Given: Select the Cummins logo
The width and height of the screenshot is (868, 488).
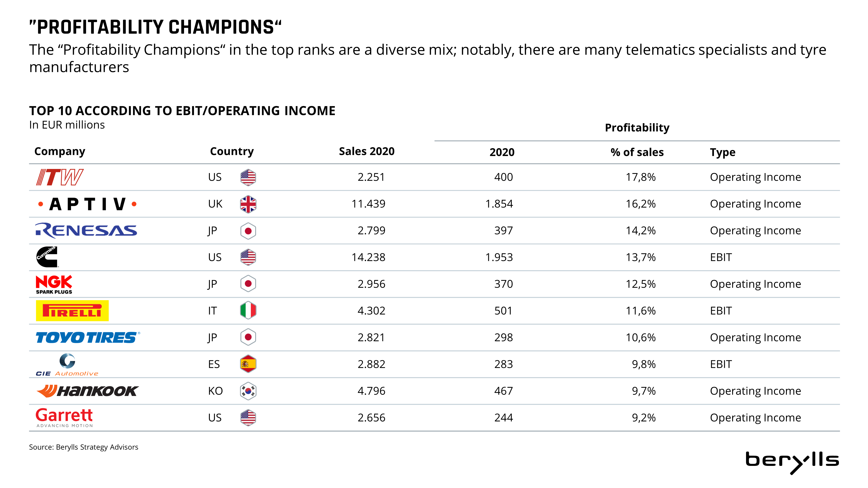Looking at the screenshot, I should coord(47,257).
